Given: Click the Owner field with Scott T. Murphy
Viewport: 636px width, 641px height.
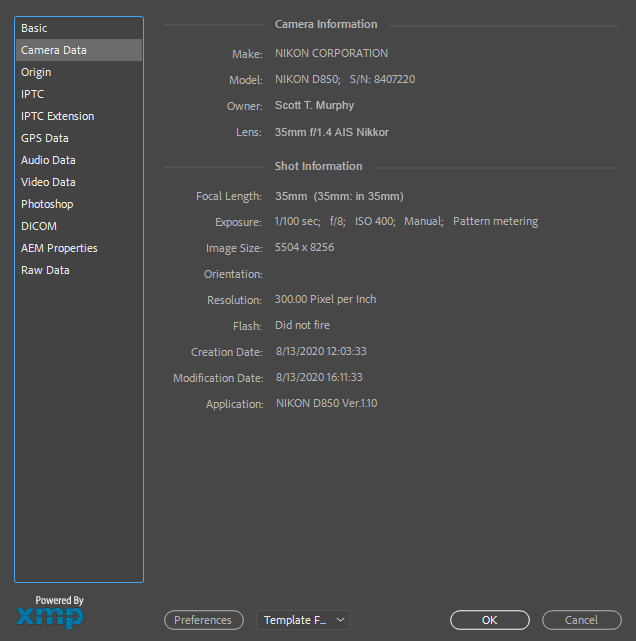Looking at the screenshot, I should [x=314, y=106].
